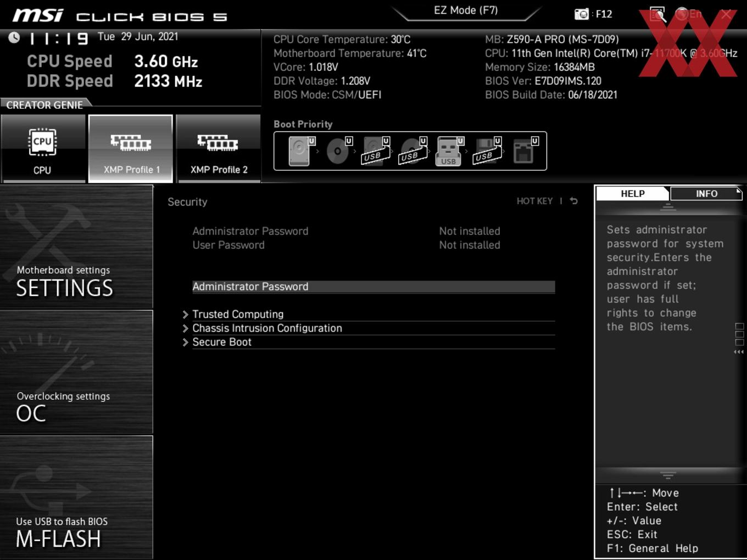747x560 pixels.
Task: Select the highlighted Administrator Password option
Action: (374, 287)
